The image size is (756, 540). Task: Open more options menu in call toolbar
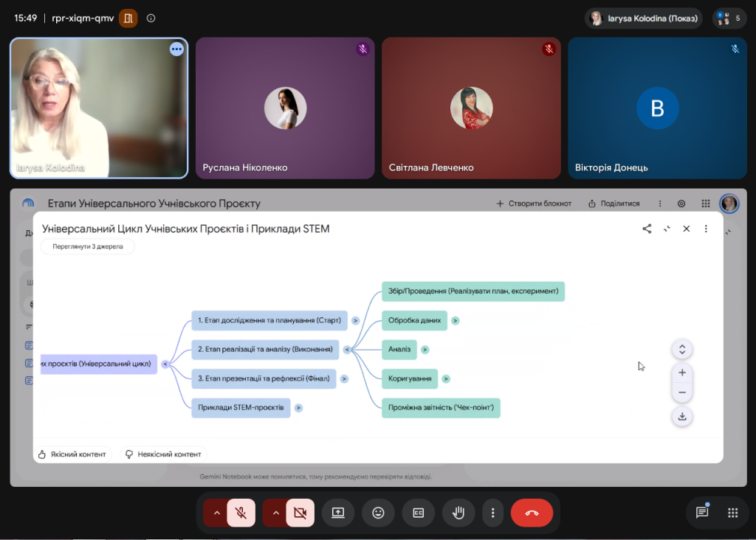(492, 513)
